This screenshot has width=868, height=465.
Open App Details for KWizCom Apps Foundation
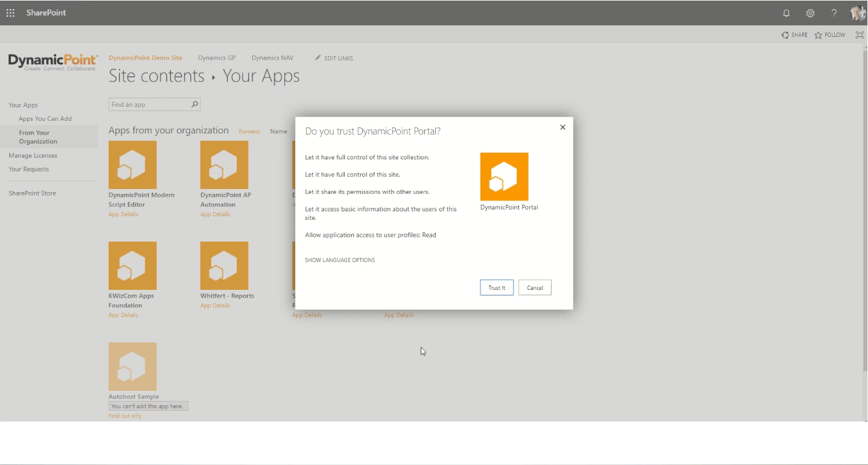pyautogui.click(x=123, y=315)
